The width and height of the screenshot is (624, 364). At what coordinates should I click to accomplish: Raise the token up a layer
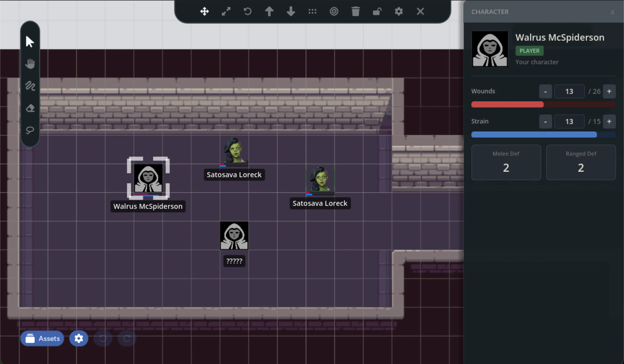click(269, 11)
